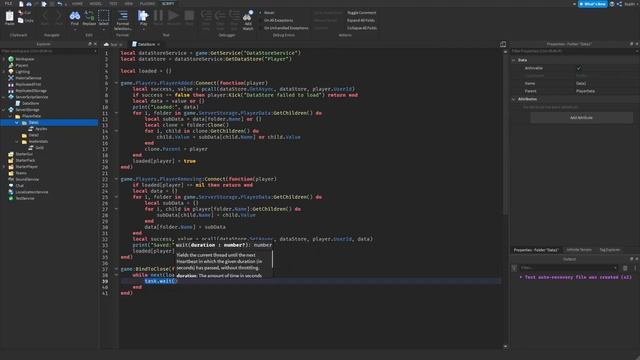
Task: Click the Output filter input field
Action: tap(568, 268)
